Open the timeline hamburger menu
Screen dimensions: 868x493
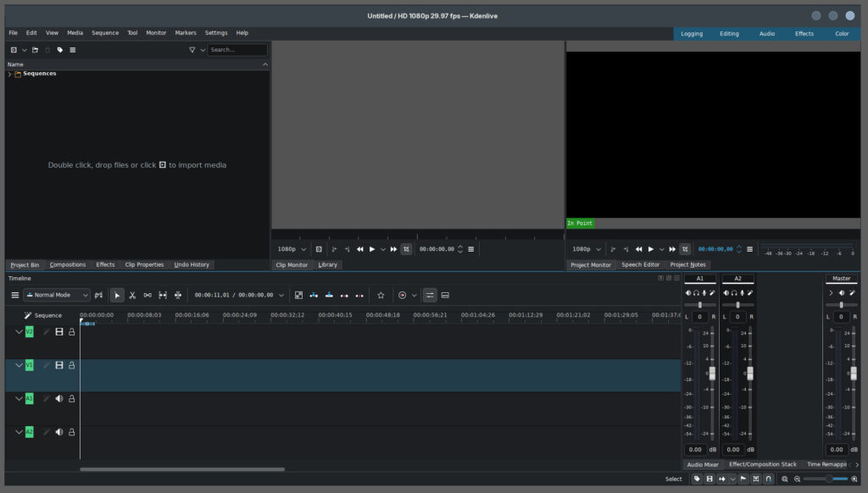point(14,295)
